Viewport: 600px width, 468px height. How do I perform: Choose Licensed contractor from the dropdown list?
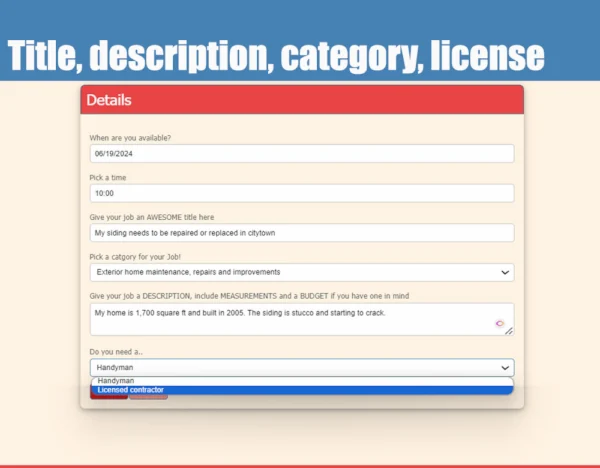click(131, 390)
